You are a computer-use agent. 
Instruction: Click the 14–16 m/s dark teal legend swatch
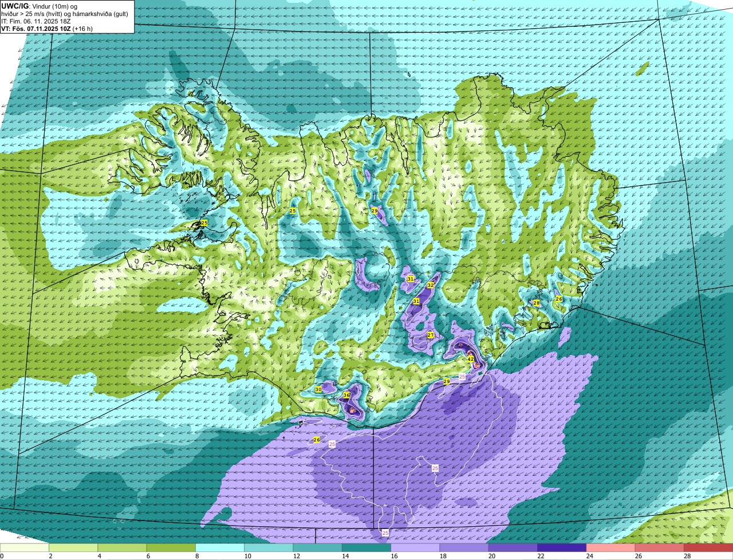pos(366,548)
